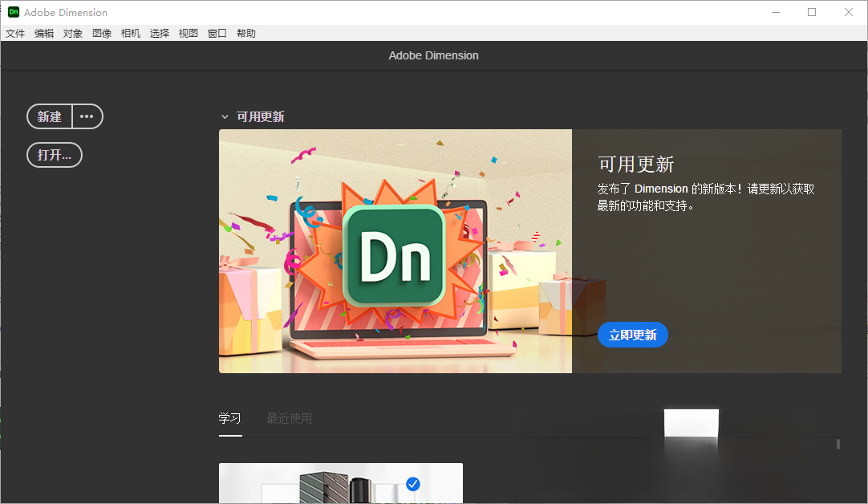Open the 编辑 menu
The image size is (868, 504).
point(44,33)
